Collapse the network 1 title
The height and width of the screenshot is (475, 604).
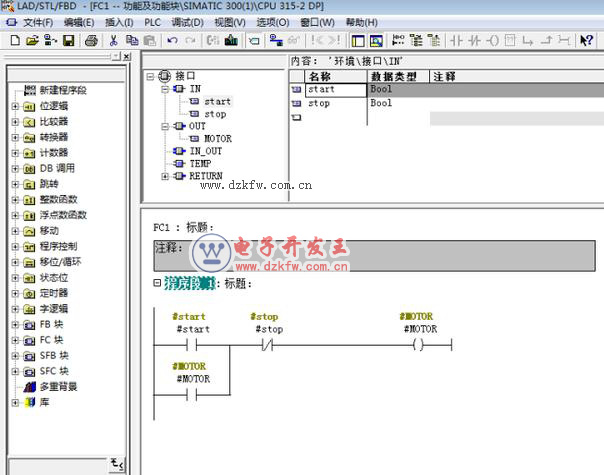point(157,283)
